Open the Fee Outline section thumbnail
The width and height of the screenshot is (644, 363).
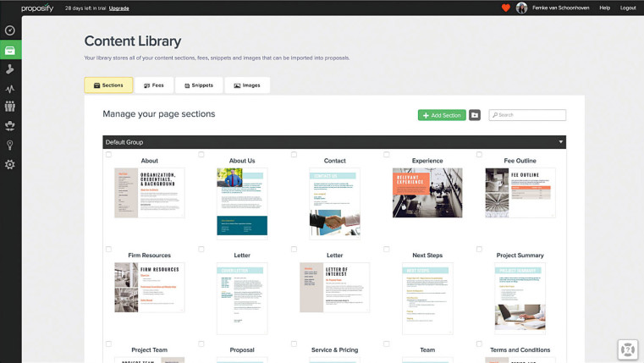pyautogui.click(x=520, y=192)
